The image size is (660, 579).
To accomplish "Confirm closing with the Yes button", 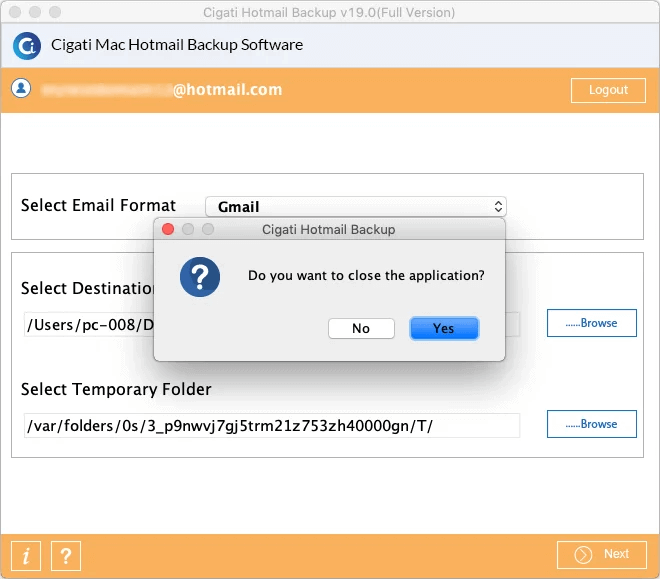I will pyautogui.click(x=444, y=328).
